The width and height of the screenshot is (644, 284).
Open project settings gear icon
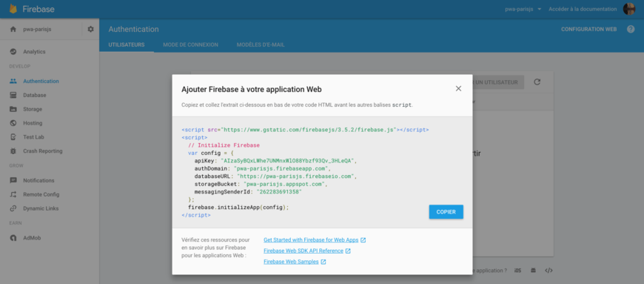point(91,29)
